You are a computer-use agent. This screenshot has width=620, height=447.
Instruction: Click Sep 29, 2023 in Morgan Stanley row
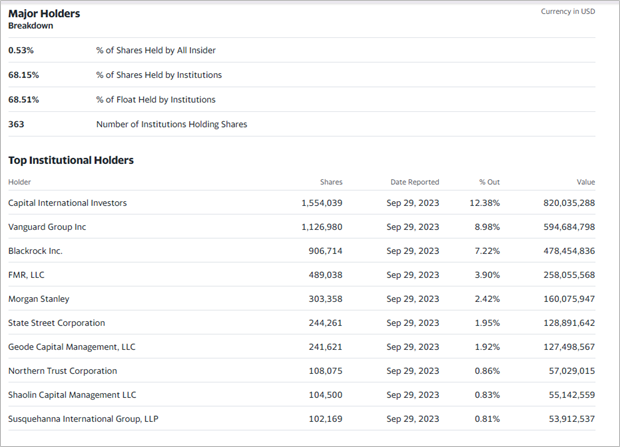coord(413,299)
